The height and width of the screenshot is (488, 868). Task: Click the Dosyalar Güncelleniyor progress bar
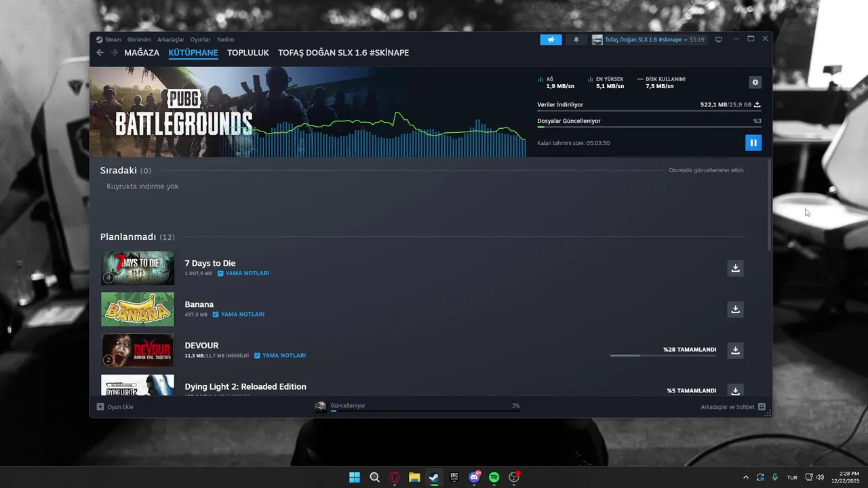coord(649,127)
